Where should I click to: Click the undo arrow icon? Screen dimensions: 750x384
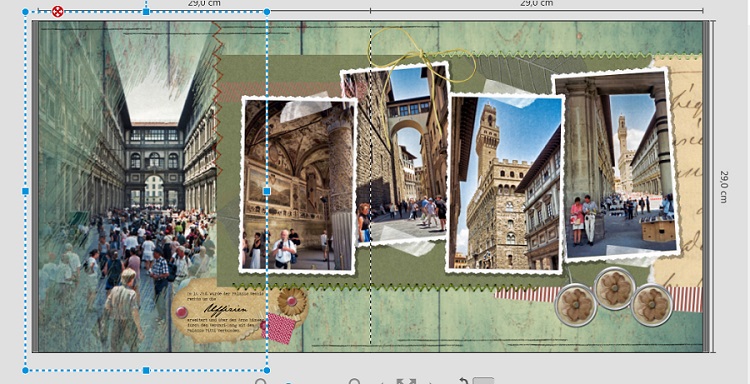[463, 381]
